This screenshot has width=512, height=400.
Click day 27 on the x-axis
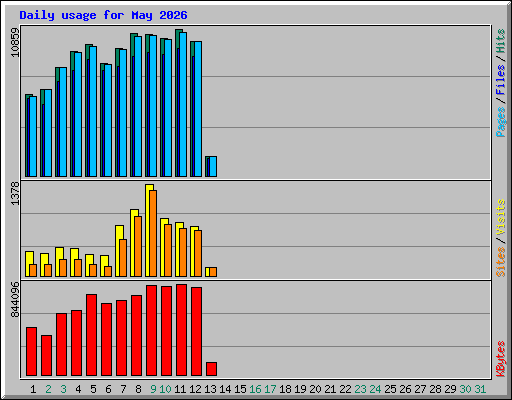420,389
